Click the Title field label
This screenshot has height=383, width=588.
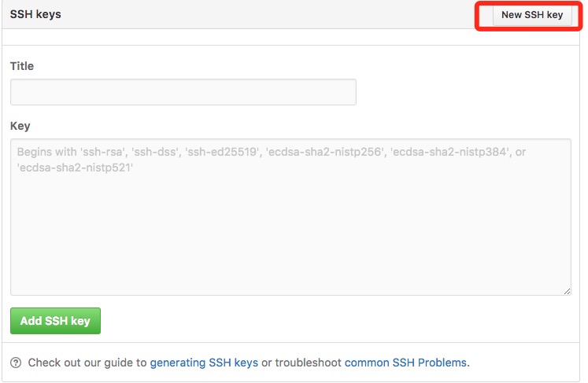pyautogui.click(x=22, y=66)
